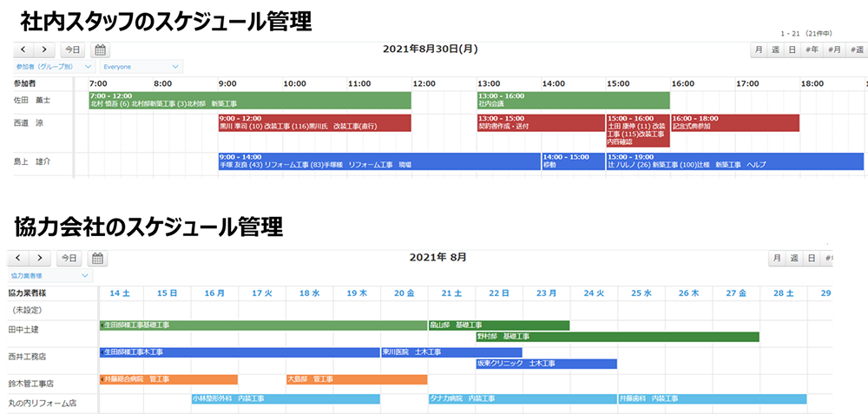
Task: Open the Everyone filter dropdown
Action: pos(141,66)
